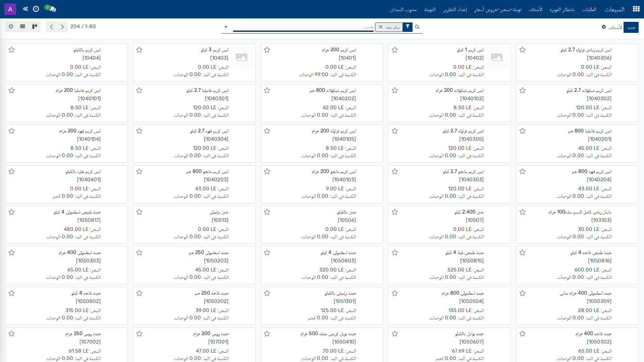Open product card with code [1040304]
644x362 pixels.
pyautogui.click(x=194, y=143)
